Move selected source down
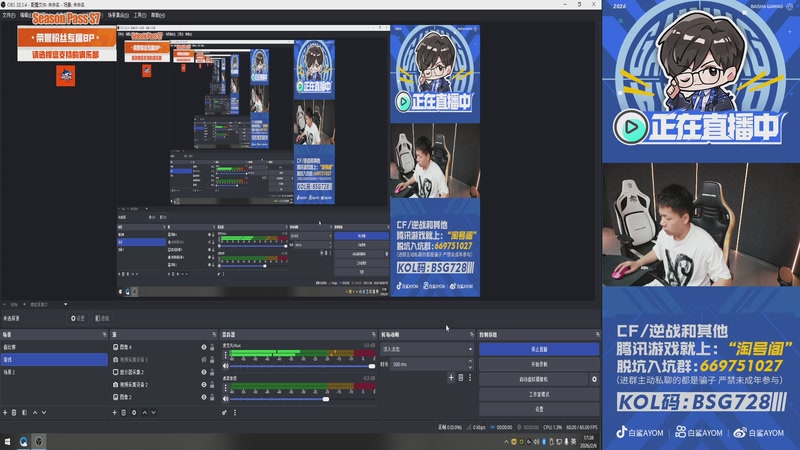This screenshot has height=450, width=800. pos(154,412)
